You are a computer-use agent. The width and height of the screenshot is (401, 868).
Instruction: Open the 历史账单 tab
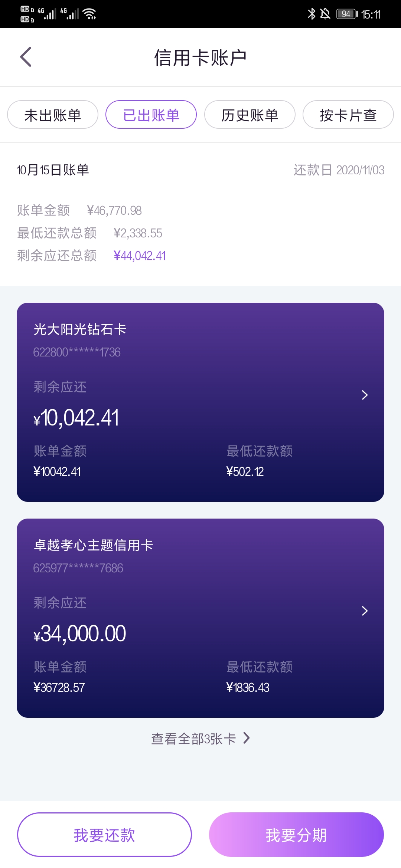tap(250, 115)
